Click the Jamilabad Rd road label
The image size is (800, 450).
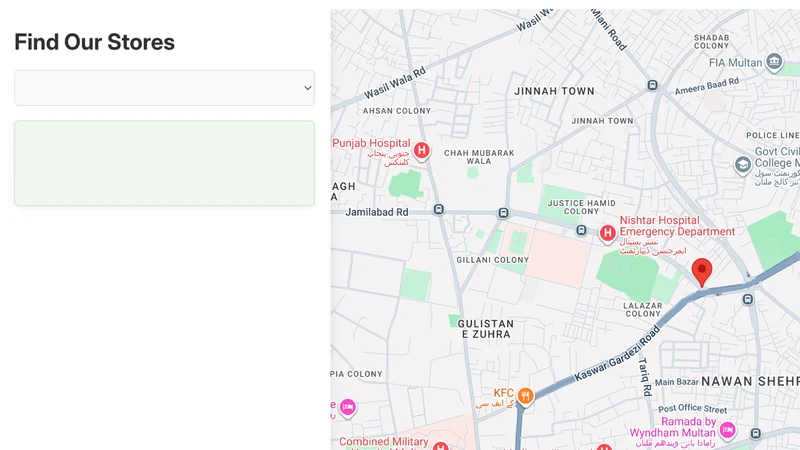pyautogui.click(x=377, y=212)
